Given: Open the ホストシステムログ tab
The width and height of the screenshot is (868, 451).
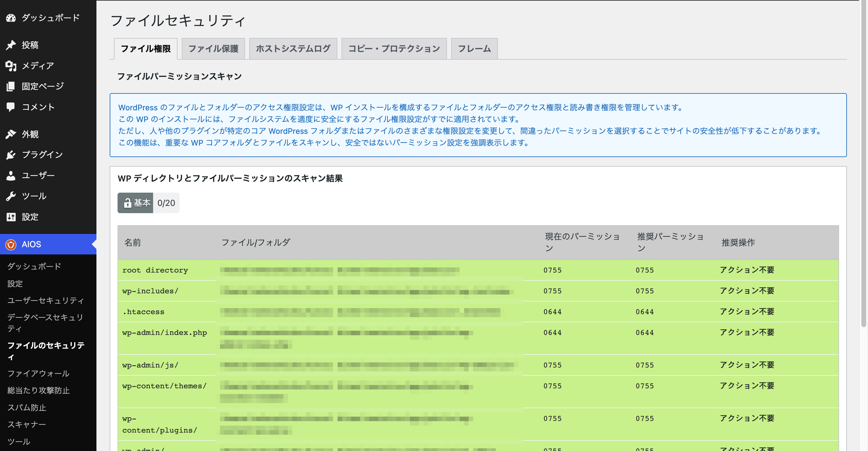Looking at the screenshot, I should (x=293, y=49).
